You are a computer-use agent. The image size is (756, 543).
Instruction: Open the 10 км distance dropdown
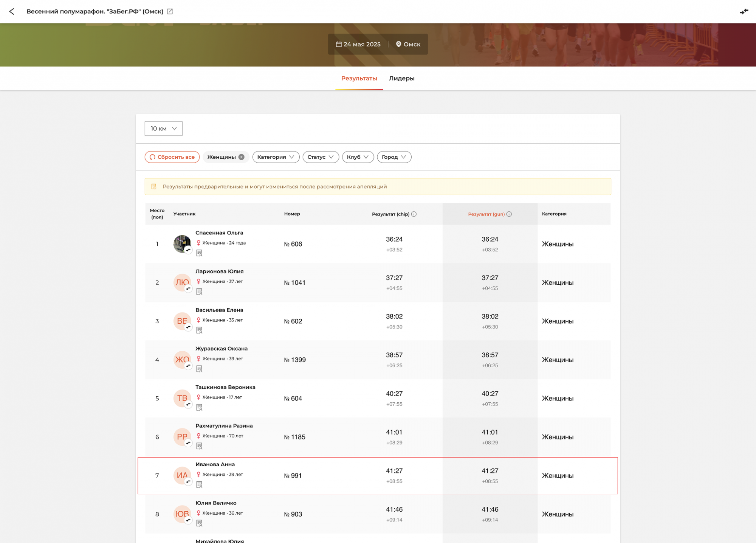163,129
